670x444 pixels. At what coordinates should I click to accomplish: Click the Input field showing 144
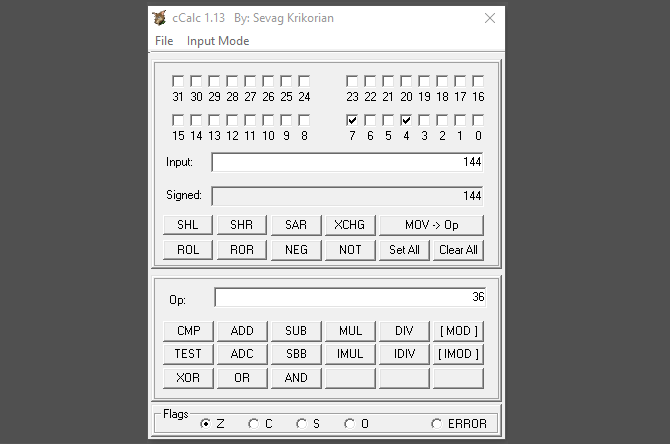point(347,162)
